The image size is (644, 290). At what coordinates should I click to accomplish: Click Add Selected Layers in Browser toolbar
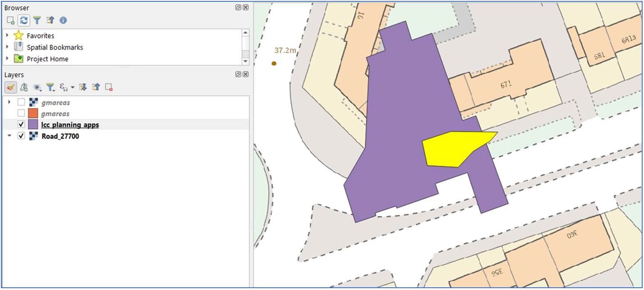(x=10, y=20)
